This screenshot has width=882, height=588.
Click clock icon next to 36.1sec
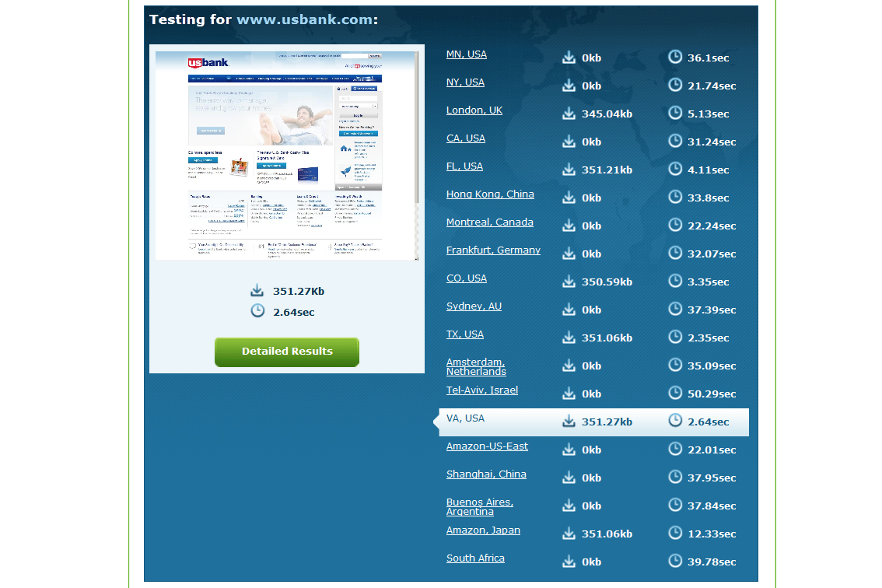click(675, 56)
